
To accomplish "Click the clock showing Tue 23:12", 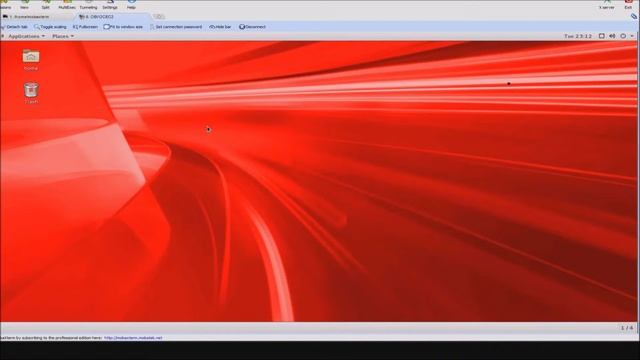I will coord(578,36).
